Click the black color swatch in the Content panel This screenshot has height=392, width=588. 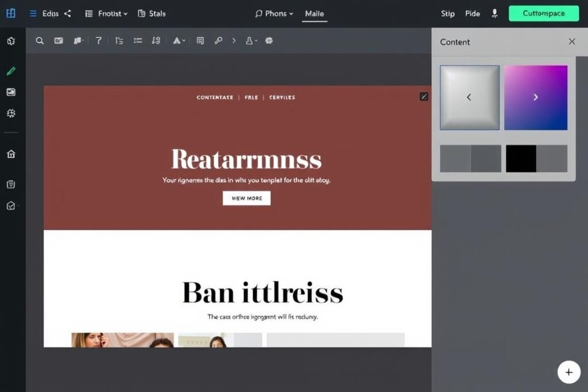520,159
